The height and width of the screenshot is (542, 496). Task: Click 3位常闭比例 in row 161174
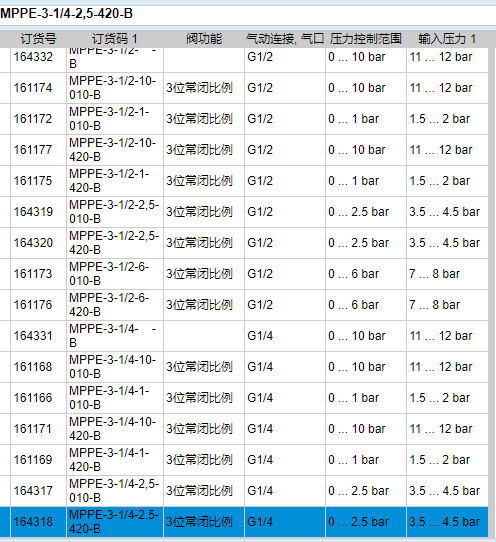[199, 88]
